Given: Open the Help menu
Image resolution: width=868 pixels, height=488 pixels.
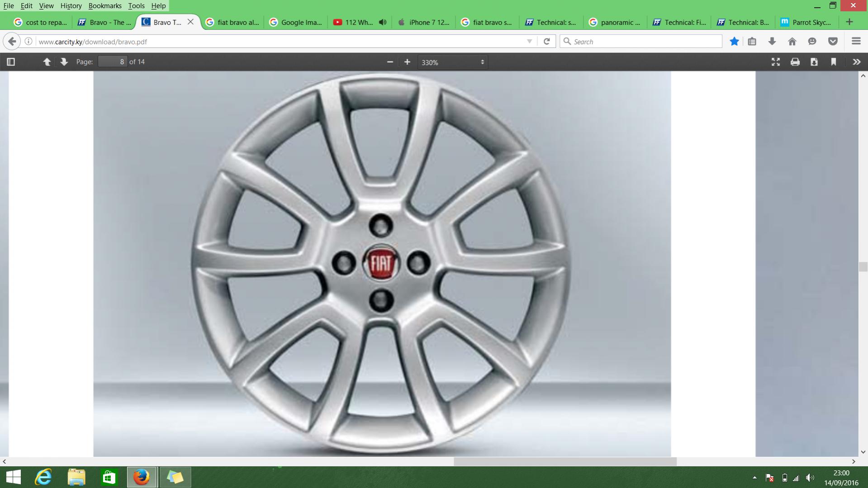Looking at the screenshot, I should point(158,6).
